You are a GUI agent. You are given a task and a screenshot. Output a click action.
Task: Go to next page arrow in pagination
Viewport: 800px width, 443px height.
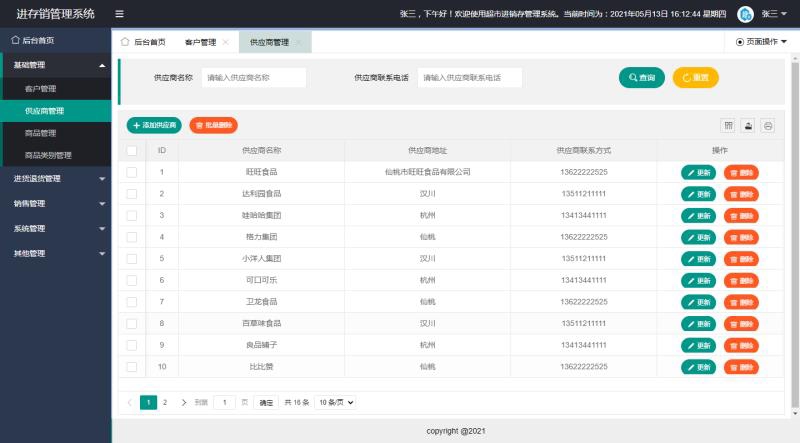[x=184, y=402]
